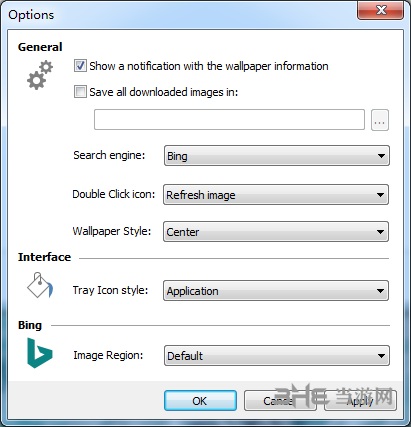Click the Tray Icon style dropdown arrow
Image resolution: width=411 pixels, height=427 pixels.
pyautogui.click(x=380, y=291)
